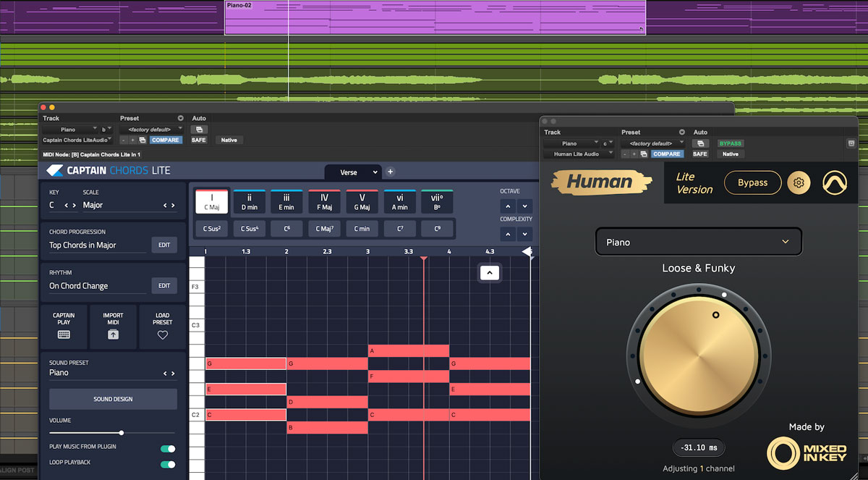Toggle Loop Playback switch
Screen dimensions: 868x480
click(x=168, y=465)
